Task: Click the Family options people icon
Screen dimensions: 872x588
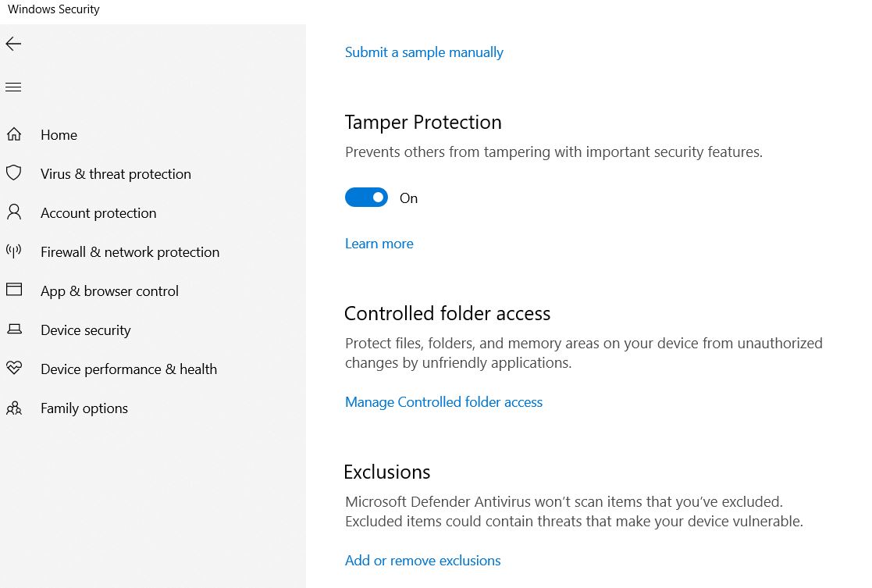Action: (14, 408)
